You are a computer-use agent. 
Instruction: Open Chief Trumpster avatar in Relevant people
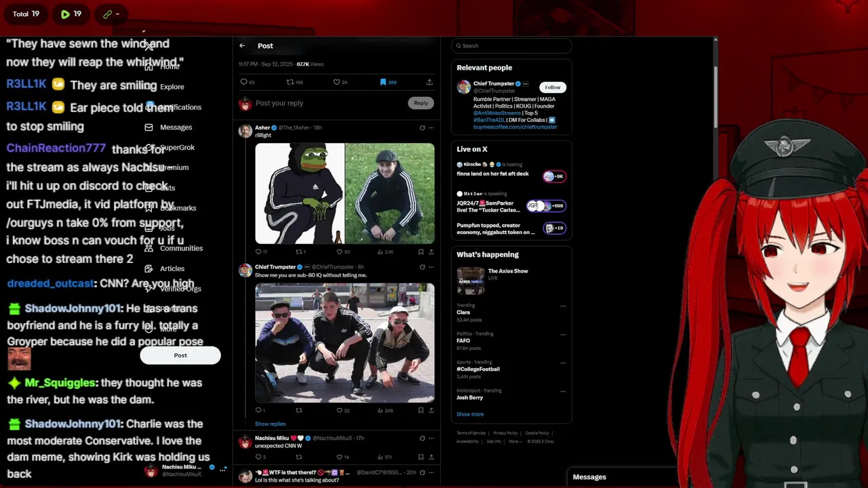click(x=464, y=87)
